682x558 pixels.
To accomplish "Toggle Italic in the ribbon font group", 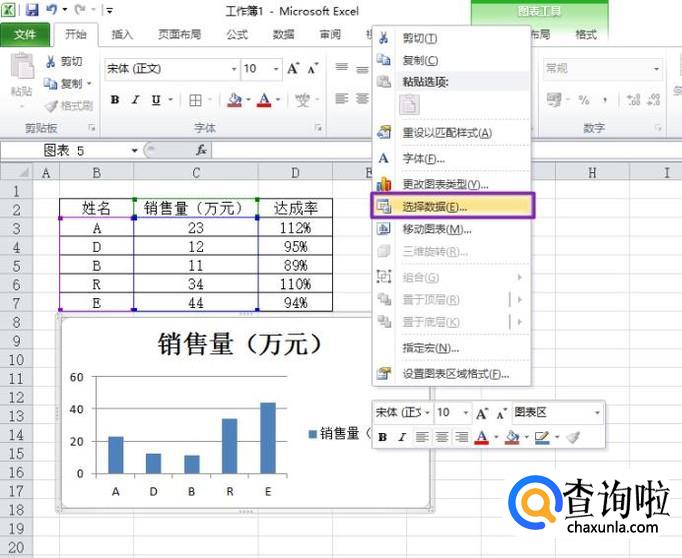I will tap(135, 100).
